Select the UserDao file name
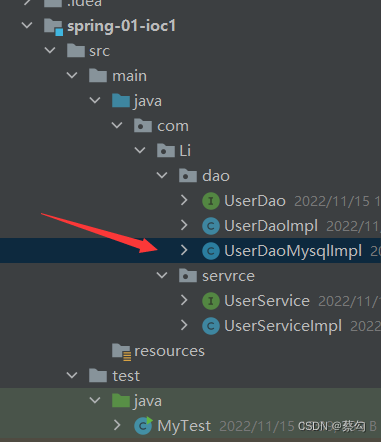The image size is (381, 442). (x=255, y=201)
